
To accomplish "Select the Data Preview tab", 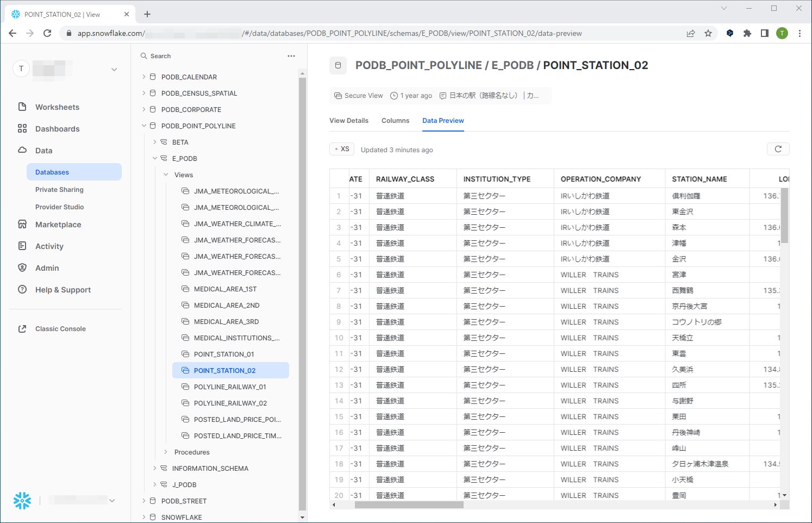I will [443, 121].
